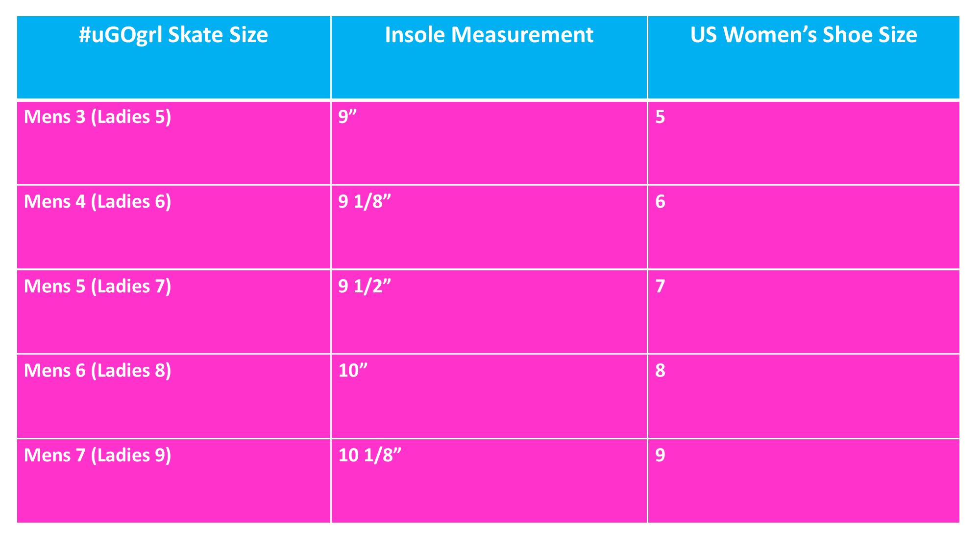The height and width of the screenshot is (551, 980).
Task: Click the 9 1/2” insole measurement cell
Action: tap(365, 286)
